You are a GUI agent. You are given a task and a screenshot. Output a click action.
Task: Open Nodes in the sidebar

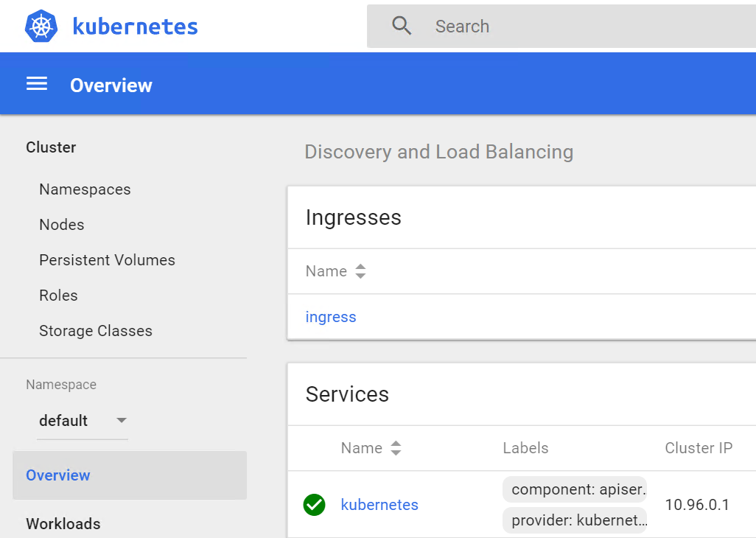(x=62, y=225)
